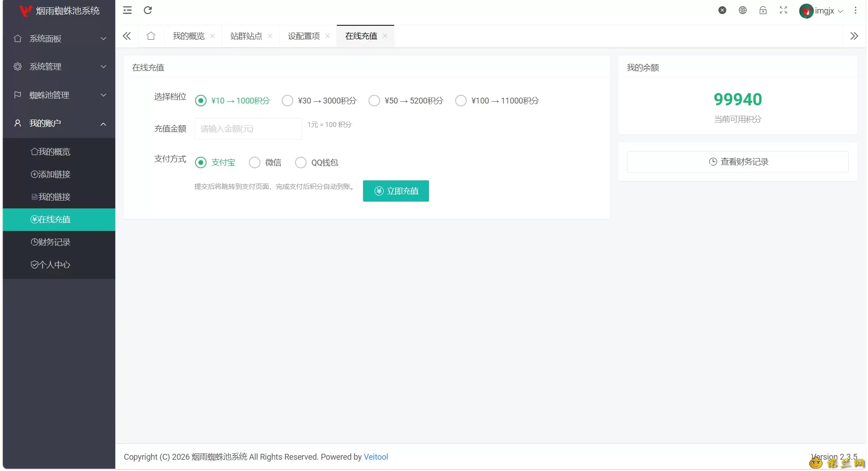Click the 烟雨蜘蛛池系统 logo
The image size is (868, 471).
(59, 11)
